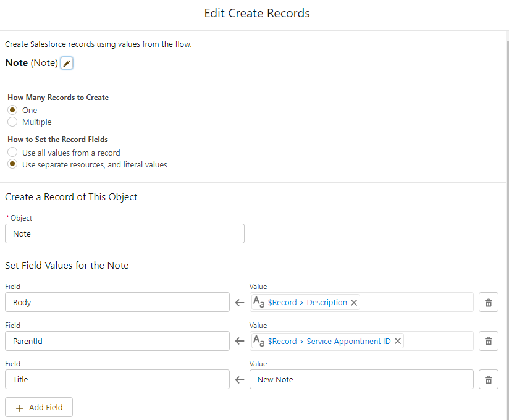Delete the ParentId field row with trash icon
This screenshot has width=509, height=420.
click(488, 341)
